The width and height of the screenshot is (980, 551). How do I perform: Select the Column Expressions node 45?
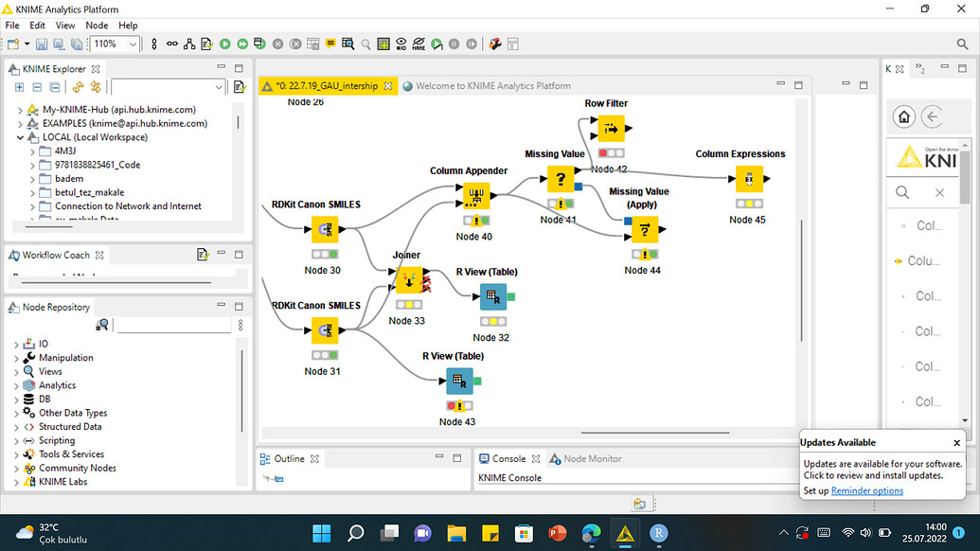pos(748,178)
